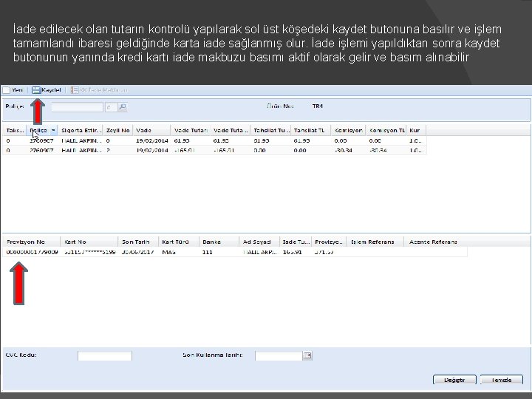
Task: Click the small field beside Poliçe input
Action: click(x=111, y=107)
